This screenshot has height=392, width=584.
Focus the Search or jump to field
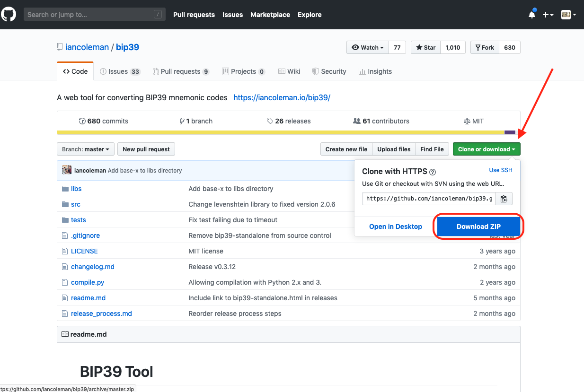click(x=95, y=15)
